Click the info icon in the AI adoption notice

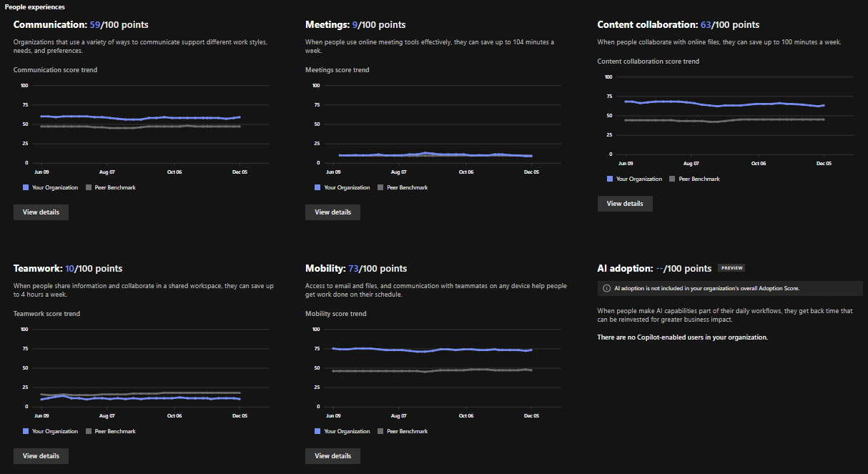point(606,288)
